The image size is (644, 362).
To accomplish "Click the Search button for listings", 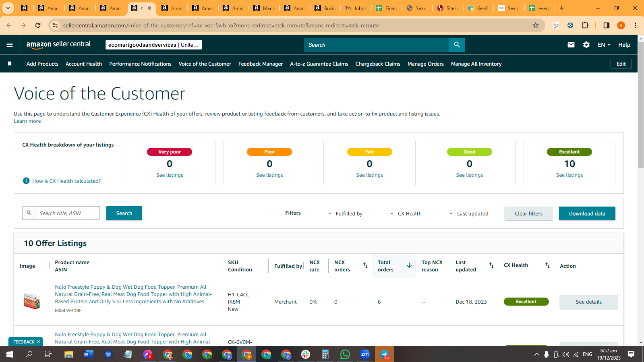I will click(x=124, y=213).
